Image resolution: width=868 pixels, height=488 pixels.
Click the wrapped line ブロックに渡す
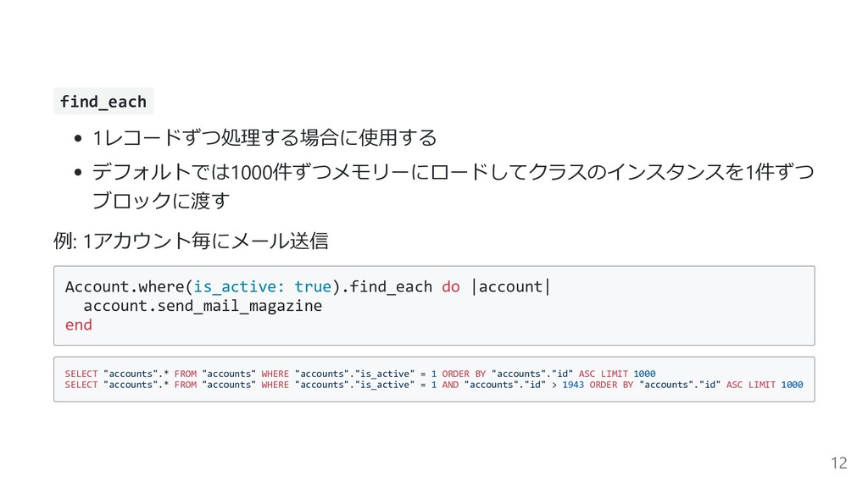[x=160, y=200]
